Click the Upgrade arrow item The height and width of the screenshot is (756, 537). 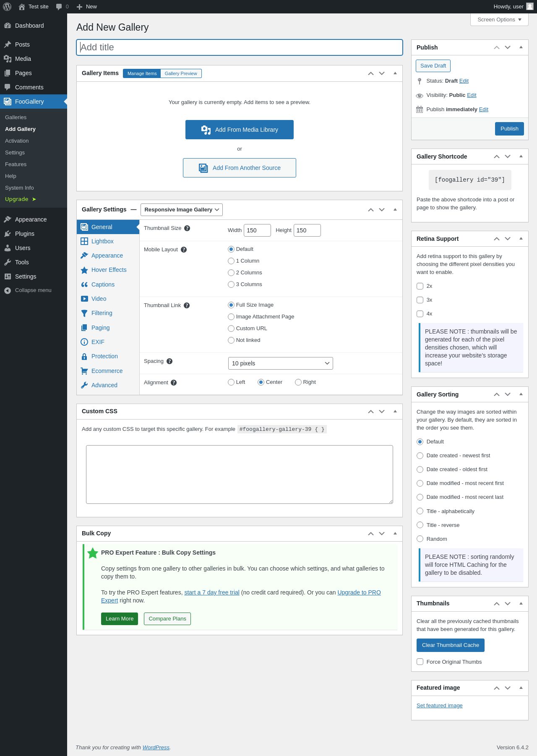click(21, 199)
